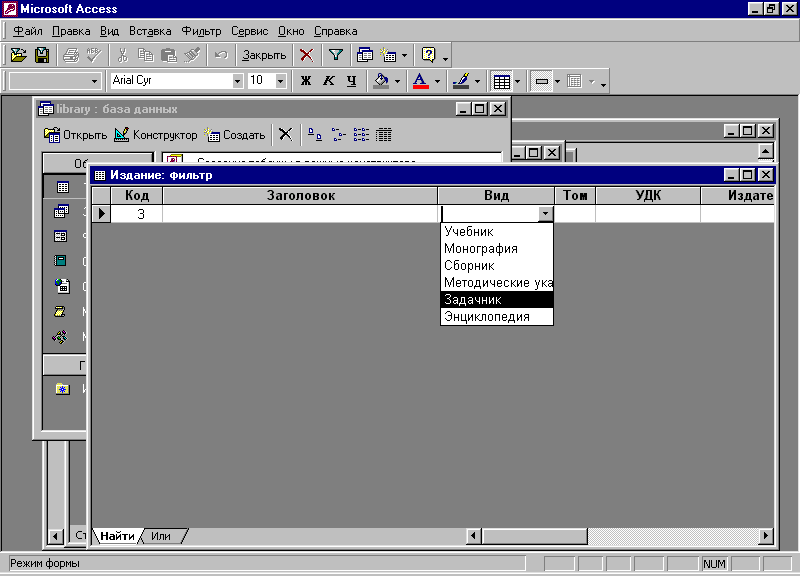
Task: Expand the new object dropdown arrow
Action: tap(405, 55)
